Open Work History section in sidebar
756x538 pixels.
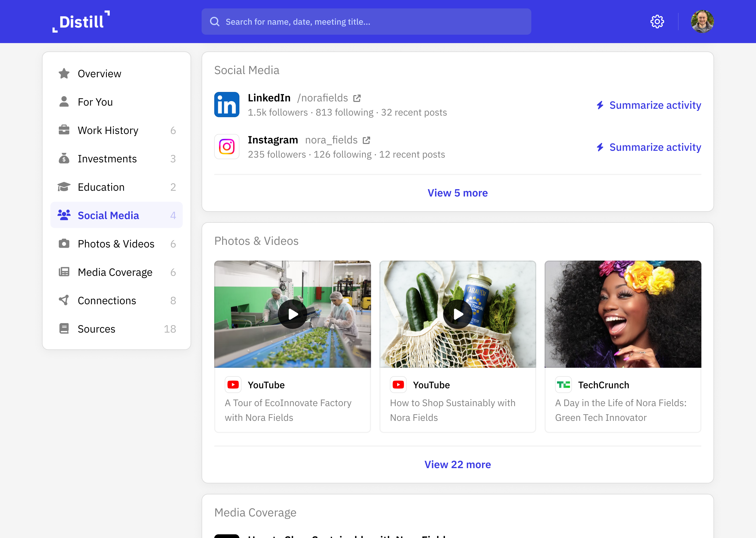click(108, 130)
